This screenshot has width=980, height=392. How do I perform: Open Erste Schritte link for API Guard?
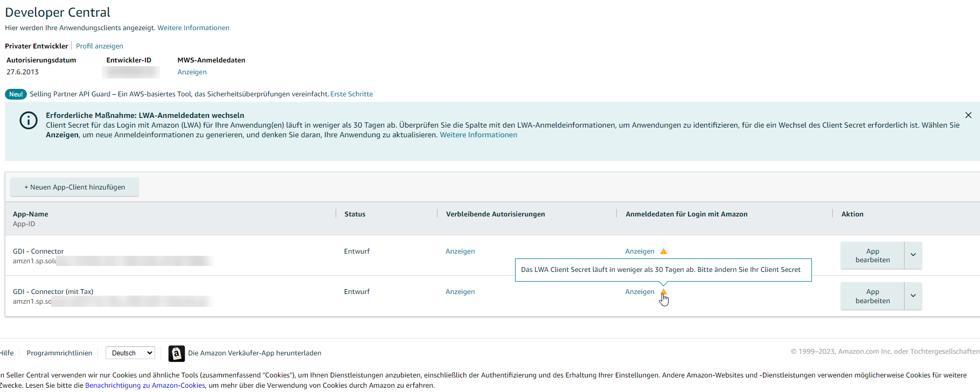tap(351, 94)
